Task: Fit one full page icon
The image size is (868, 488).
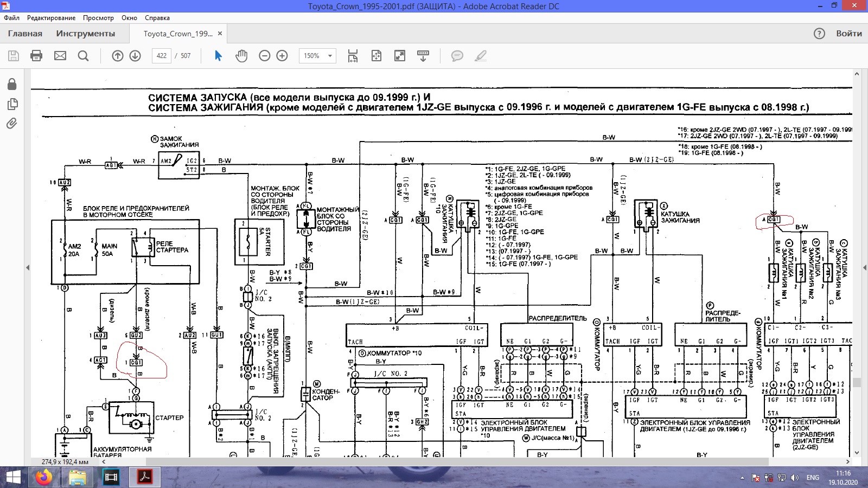Action: [x=376, y=55]
